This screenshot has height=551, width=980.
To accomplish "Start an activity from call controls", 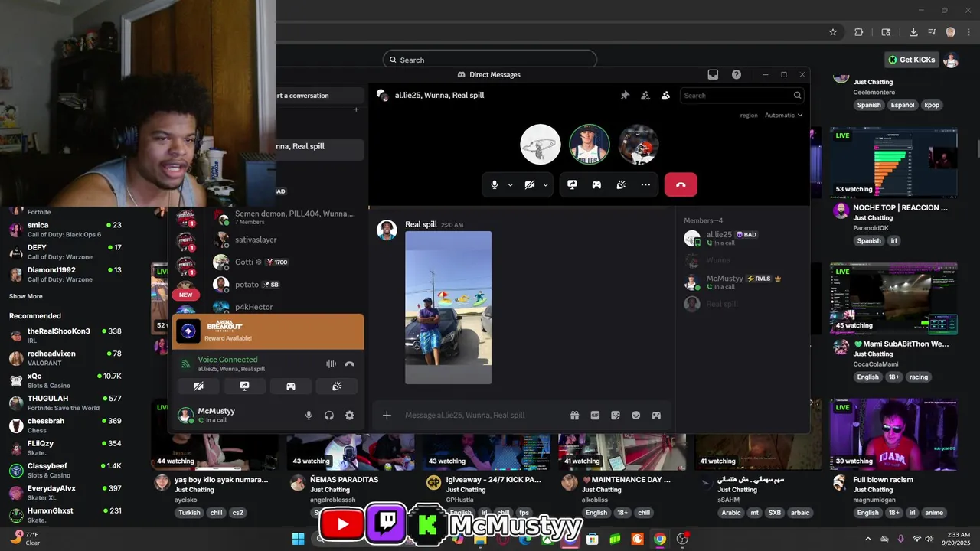I will (596, 184).
